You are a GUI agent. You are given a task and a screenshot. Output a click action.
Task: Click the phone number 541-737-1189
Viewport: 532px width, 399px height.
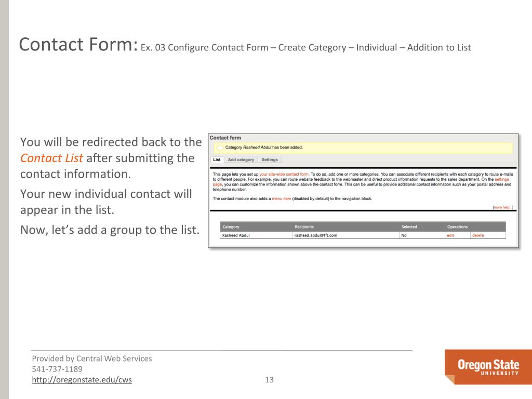click(57, 369)
